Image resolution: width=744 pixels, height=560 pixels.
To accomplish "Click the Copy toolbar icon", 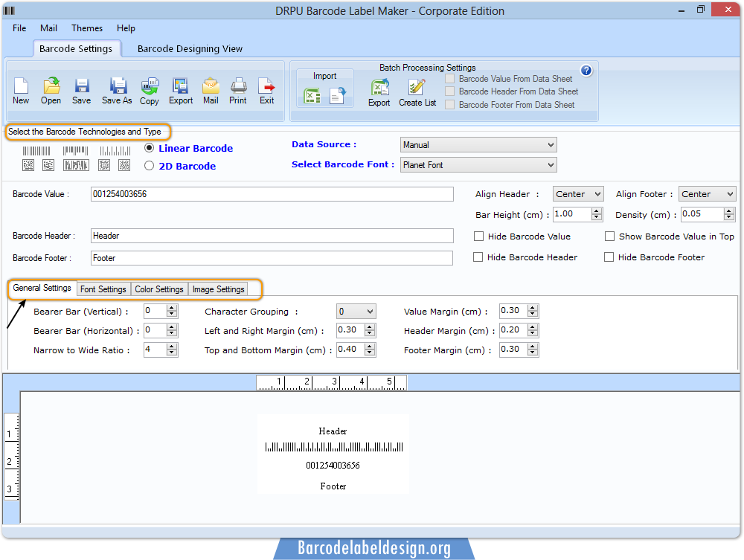I will (x=150, y=86).
